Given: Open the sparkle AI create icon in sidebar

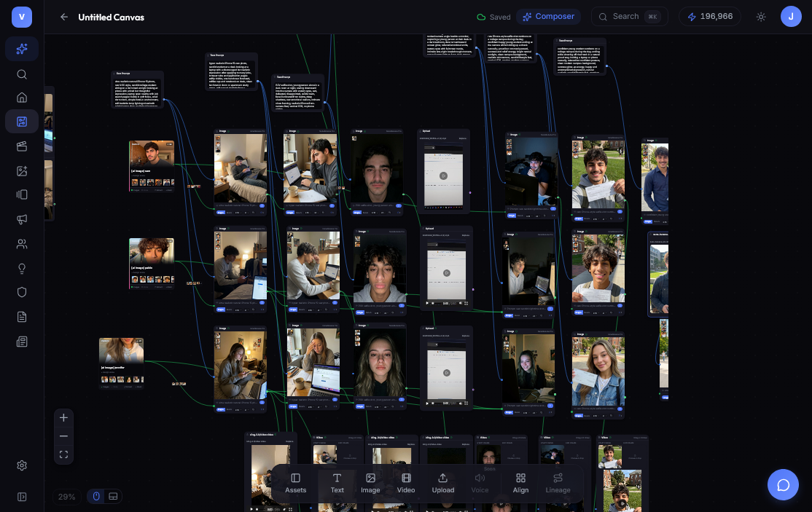Looking at the screenshot, I should pos(22,49).
